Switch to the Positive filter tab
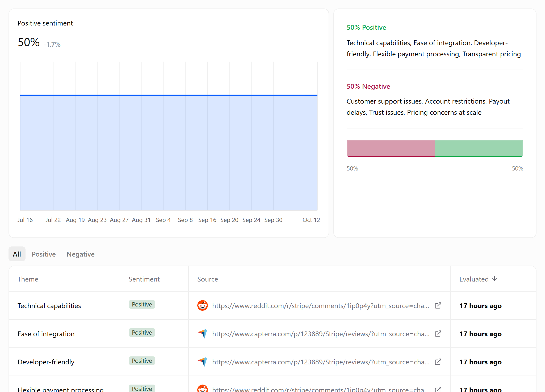Screen dimensions: 545x392 point(44,254)
